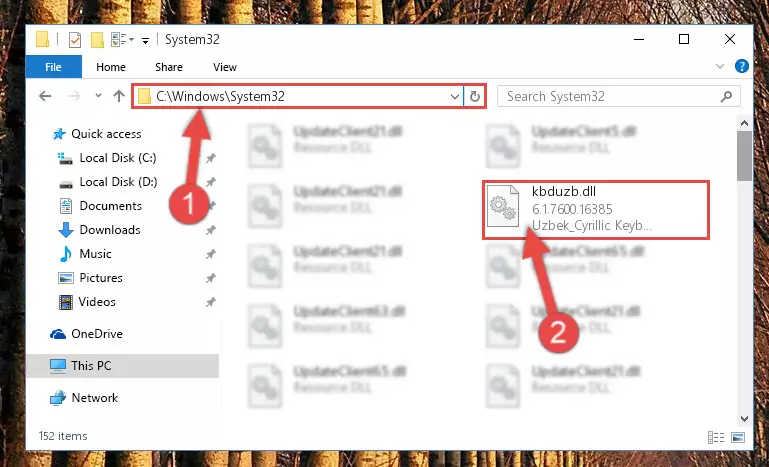Click the Properties quick access toolbar icon

[x=75, y=40]
